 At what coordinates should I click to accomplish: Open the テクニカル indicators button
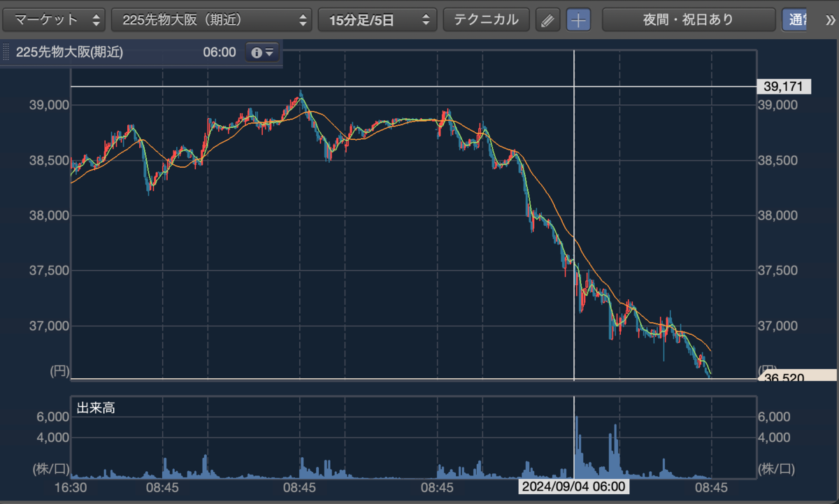[x=487, y=20]
